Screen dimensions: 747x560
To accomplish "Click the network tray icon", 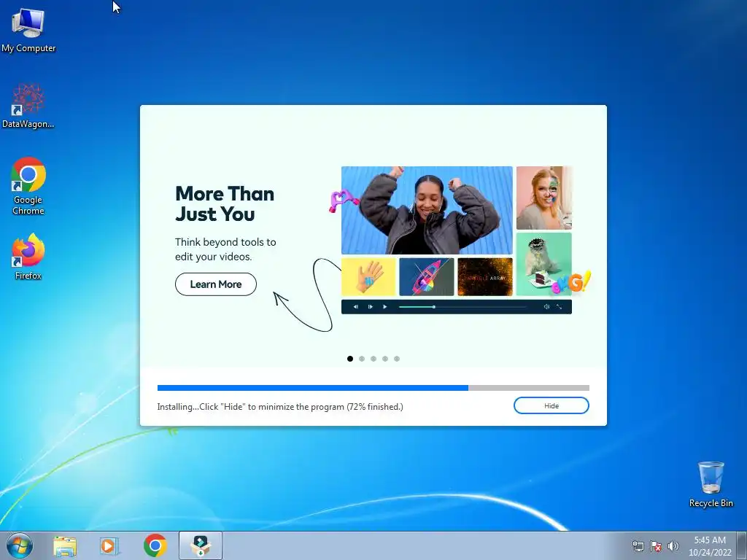I will [638, 546].
